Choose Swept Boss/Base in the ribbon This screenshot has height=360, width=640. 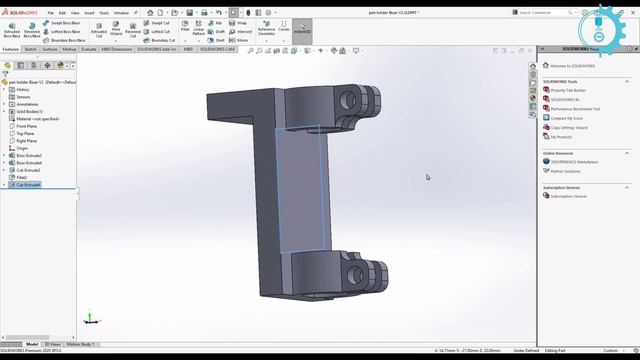(x=62, y=23)
